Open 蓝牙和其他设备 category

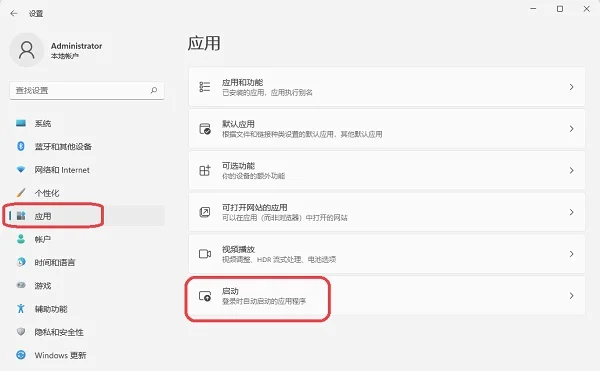tap(87, 146)
